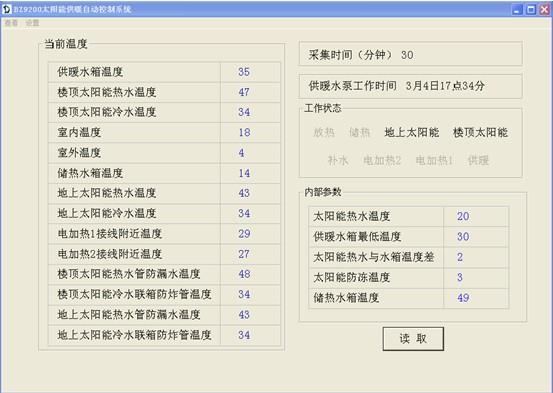553x393 pixels.
Task: Click the 采集时间 value 30
Action: point(407,55)
